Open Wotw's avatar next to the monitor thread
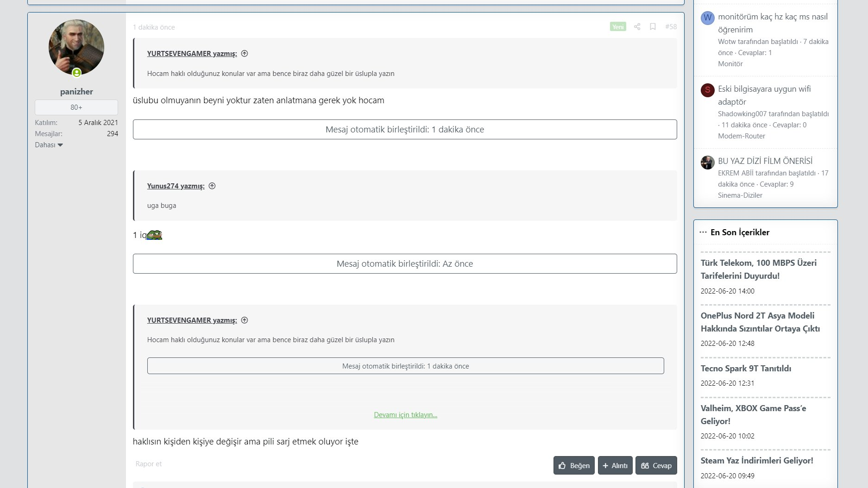Screen dimensions: 868x488 (707, 18)
